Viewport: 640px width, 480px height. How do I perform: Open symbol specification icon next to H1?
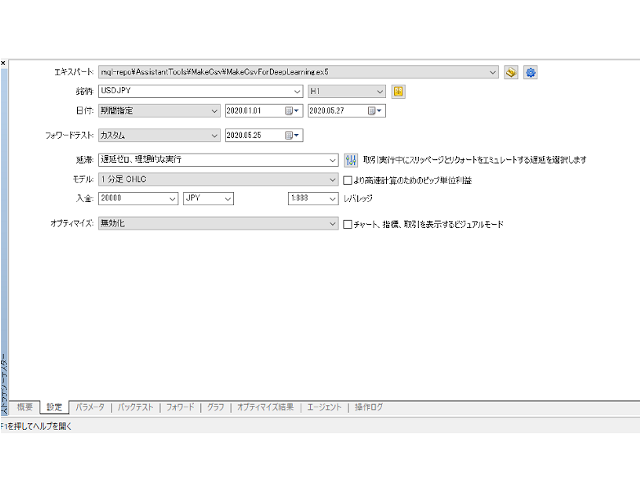click(398, 91)
